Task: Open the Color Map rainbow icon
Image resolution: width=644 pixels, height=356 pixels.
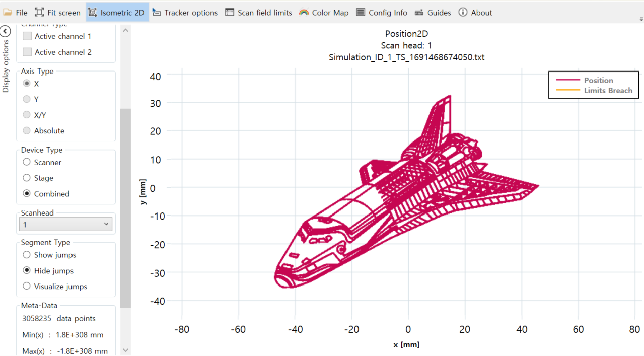Action: click(304, 13)
